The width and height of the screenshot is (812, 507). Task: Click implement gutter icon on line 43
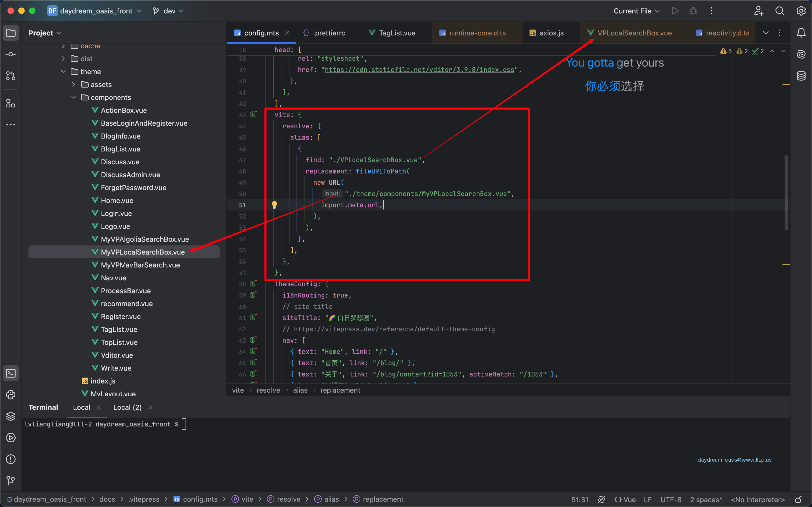253,114
